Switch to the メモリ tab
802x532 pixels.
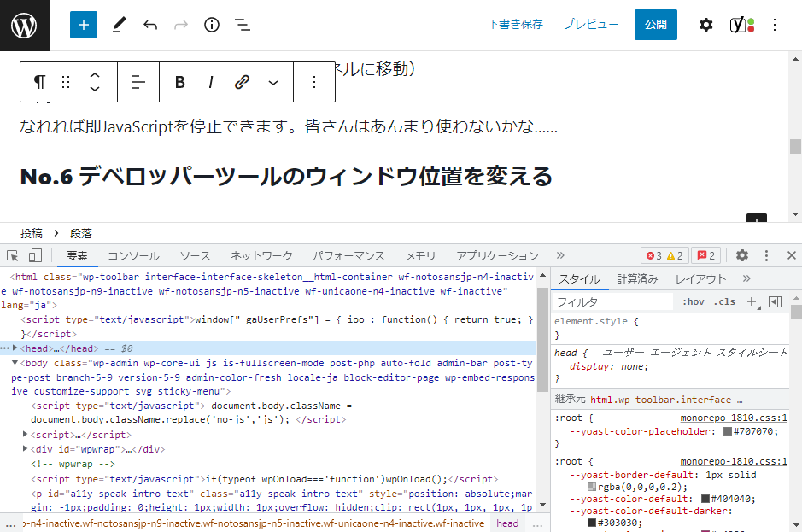[x=420, y=256]
